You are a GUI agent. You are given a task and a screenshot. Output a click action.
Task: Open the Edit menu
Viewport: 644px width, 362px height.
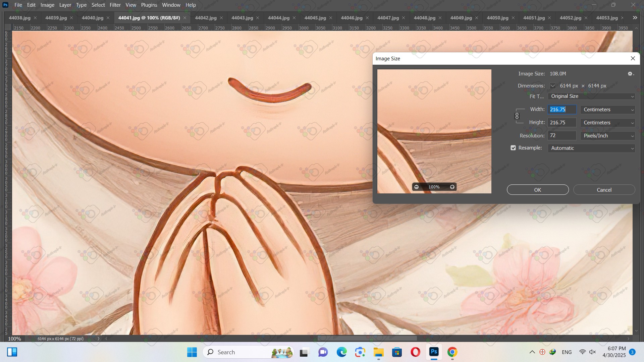[31, 5]
